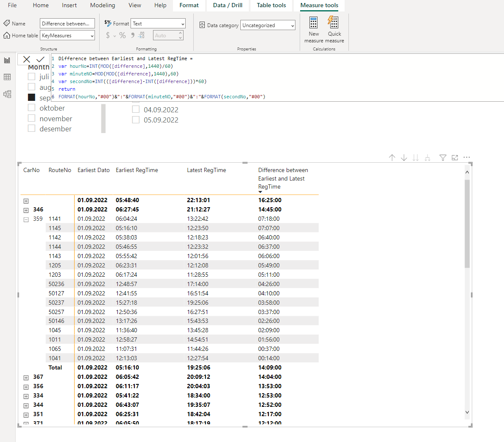
Task: Expand all down one level icon
Action: click(428, 158)
